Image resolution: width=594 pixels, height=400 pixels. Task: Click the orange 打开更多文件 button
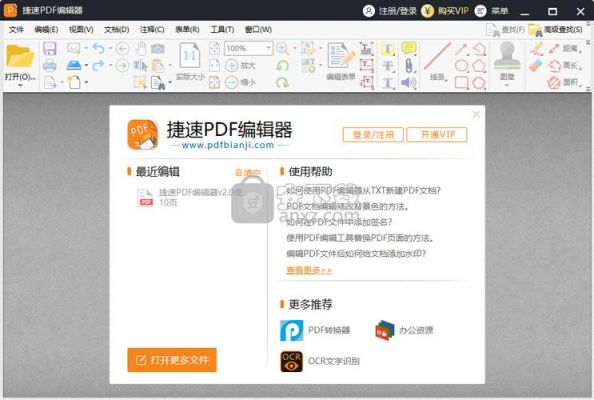pos(172,360)
